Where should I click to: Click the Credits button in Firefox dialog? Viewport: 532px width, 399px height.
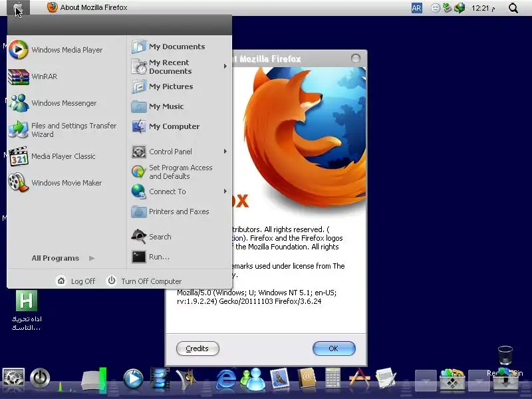pos(198,348)
